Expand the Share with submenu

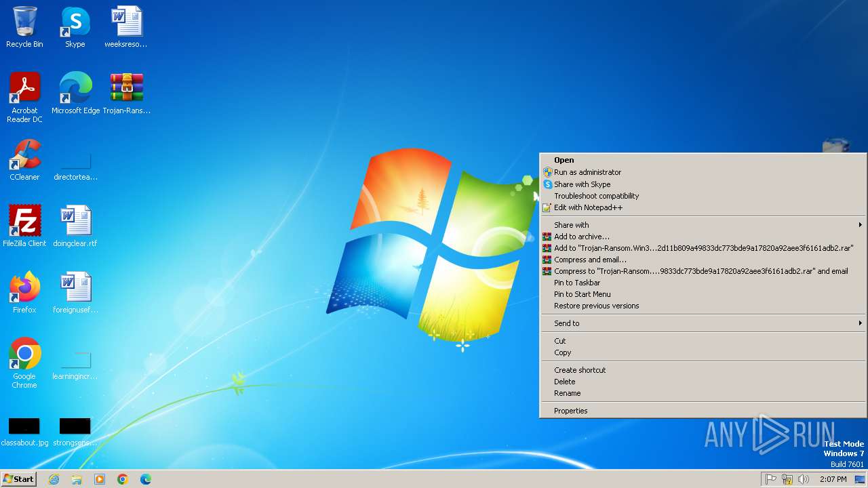pos(703,225)
